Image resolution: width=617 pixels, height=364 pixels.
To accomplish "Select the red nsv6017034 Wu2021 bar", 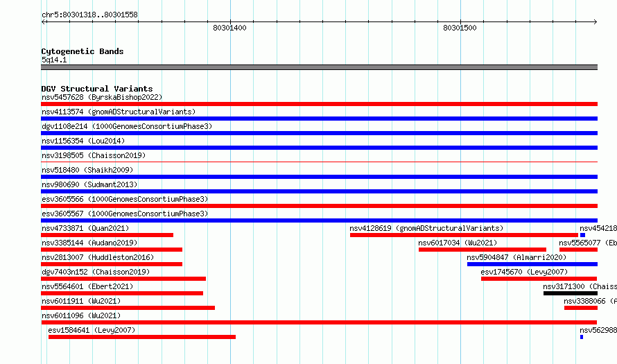I will click(x=483, y=250).
